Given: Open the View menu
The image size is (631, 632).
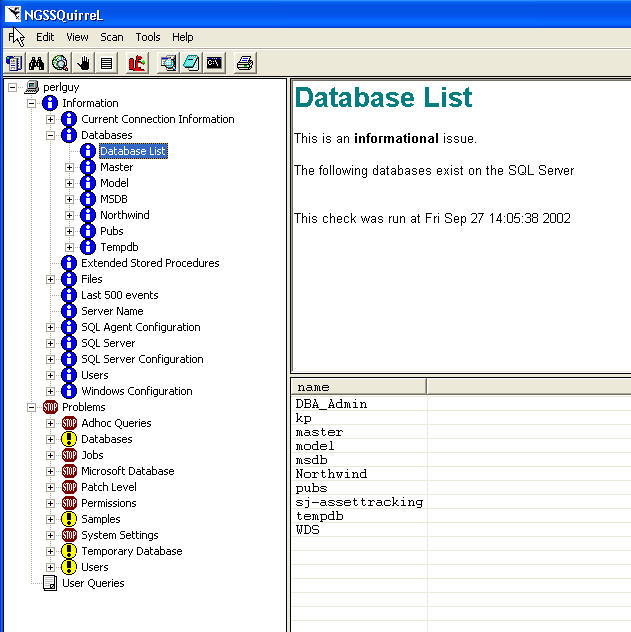Looking at the screenshot, I should 77,37.
